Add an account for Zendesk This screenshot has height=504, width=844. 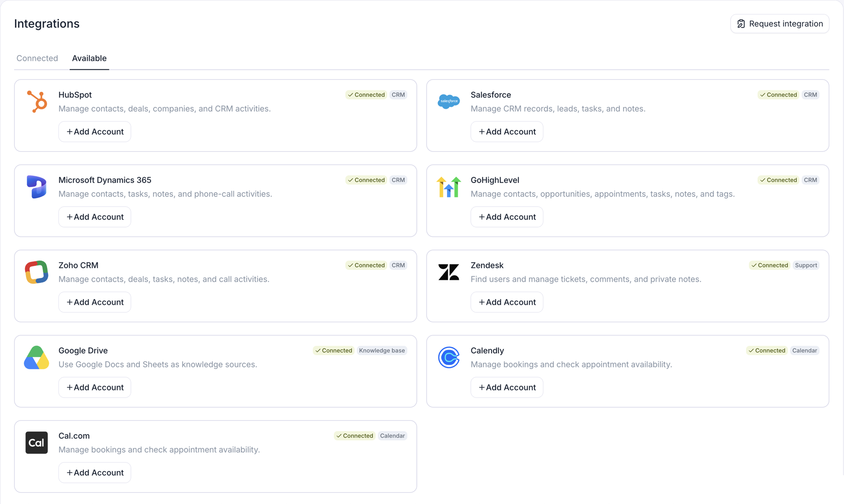[x=507, y=302]
